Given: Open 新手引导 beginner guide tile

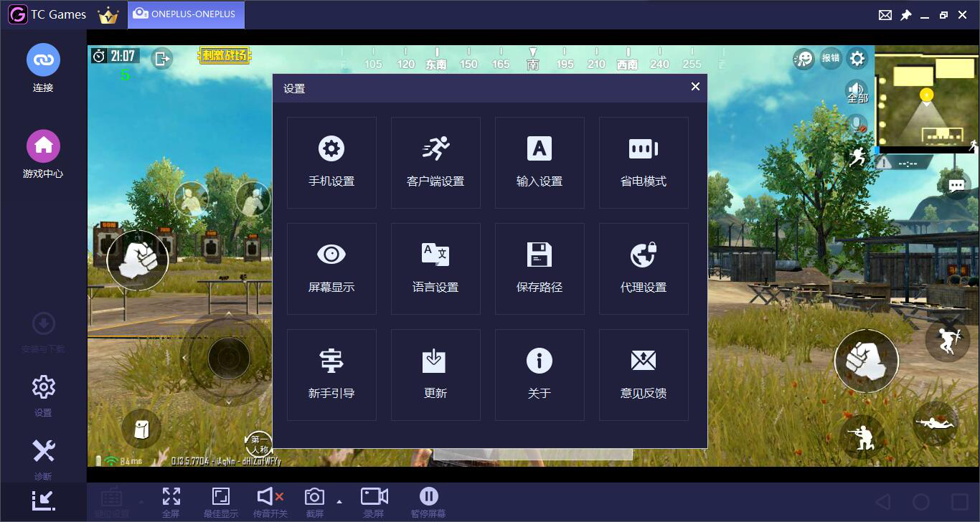Looking at the screenshot, I should [331, 375].
